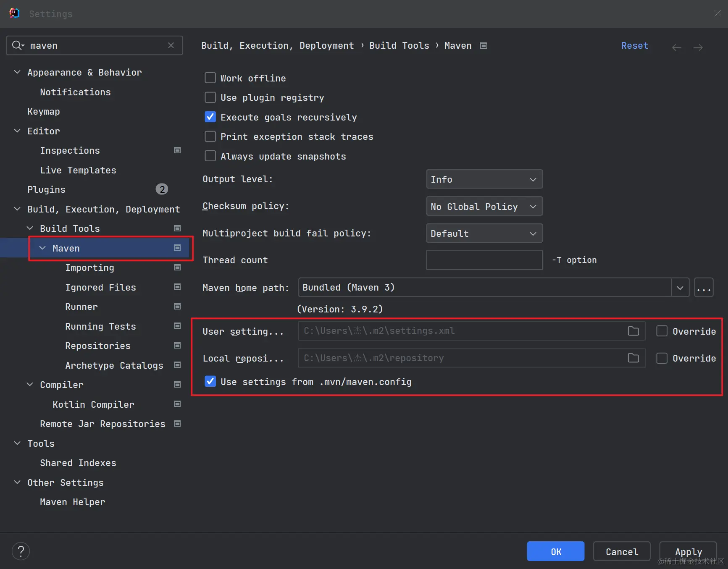Screen dimensions: 728x569
Task: Go back with the left arrow icon
Action: click(x=676, y=47)
